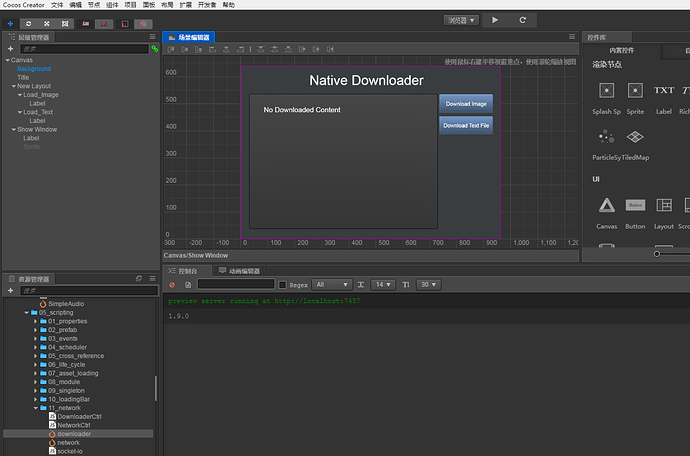The height and width of the screenshot is (456, 690).
Task: Click the refresh preview icon
Action: (x=522, y=20)
